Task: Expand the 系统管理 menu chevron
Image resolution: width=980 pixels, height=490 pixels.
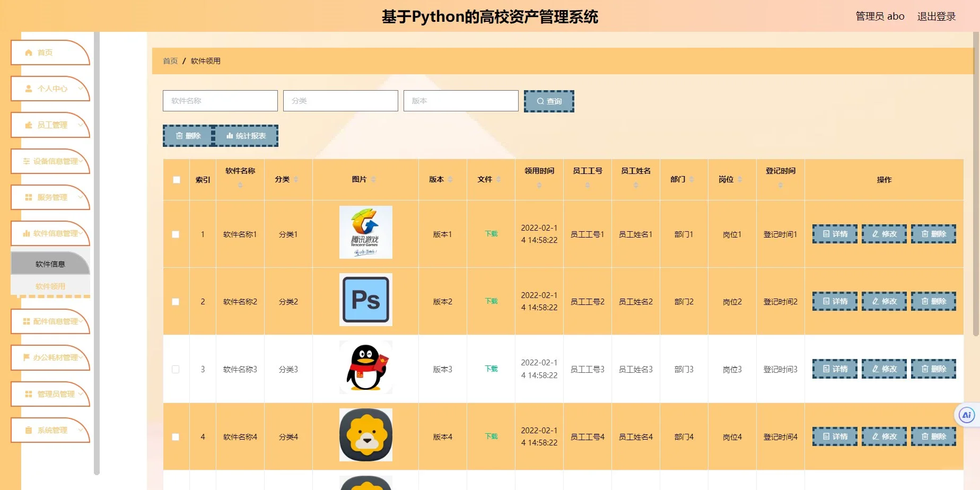Action: pos(81,430)
